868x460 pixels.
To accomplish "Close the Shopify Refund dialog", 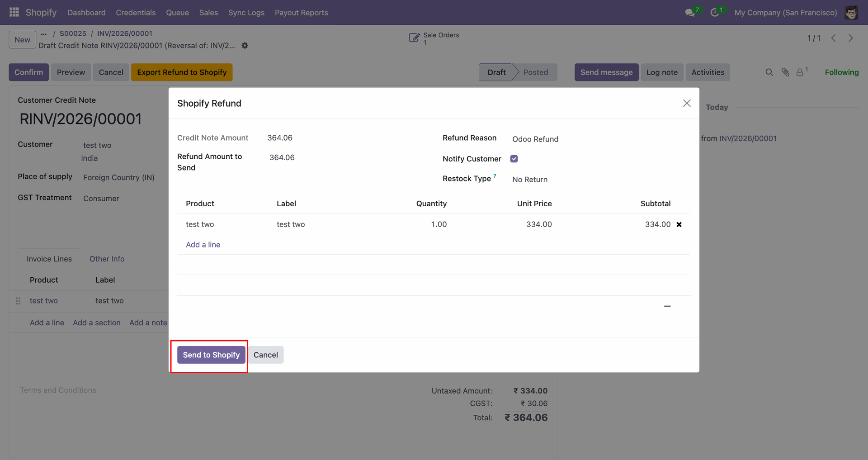I will (687, 103).
